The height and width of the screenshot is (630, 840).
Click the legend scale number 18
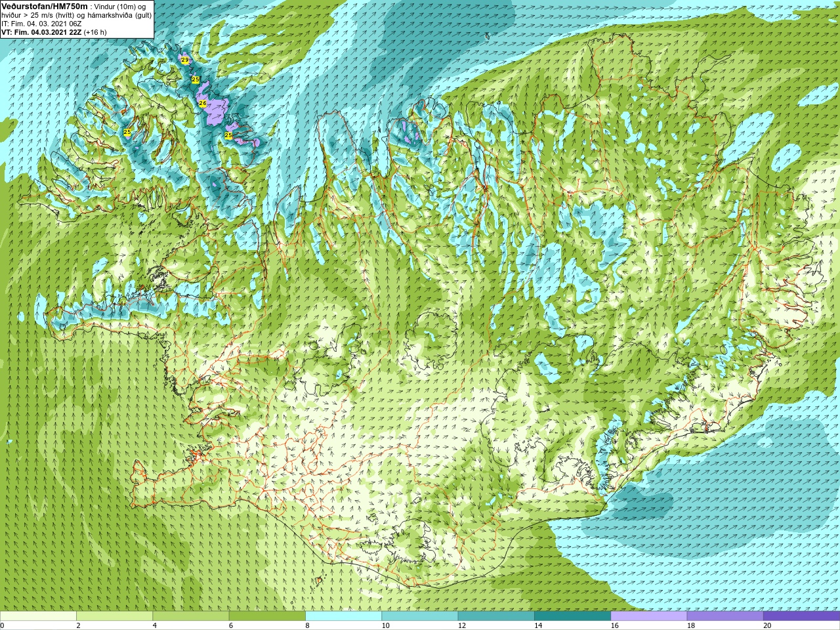(691, 625)
